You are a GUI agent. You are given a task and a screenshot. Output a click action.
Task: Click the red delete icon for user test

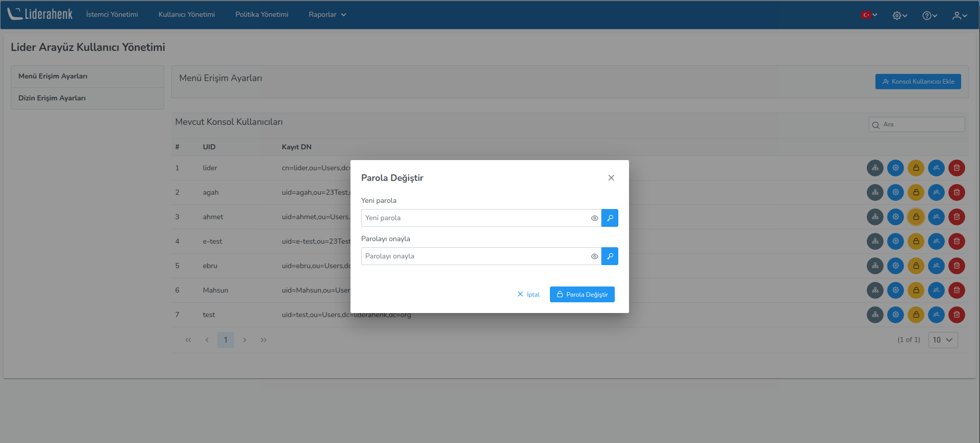point(957,315)
